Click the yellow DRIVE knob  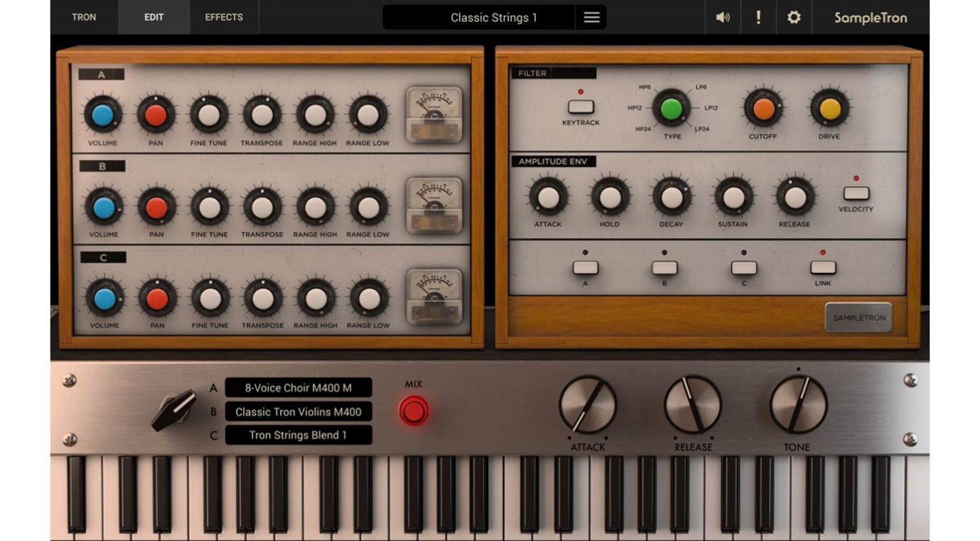click(x=828, y=110)
